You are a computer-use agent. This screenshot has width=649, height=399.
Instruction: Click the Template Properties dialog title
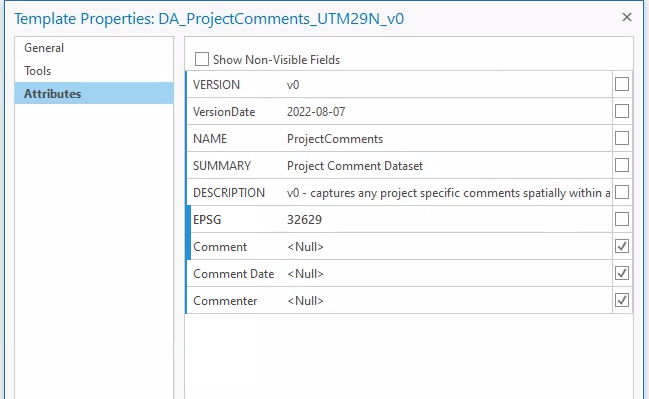point(209,19)
